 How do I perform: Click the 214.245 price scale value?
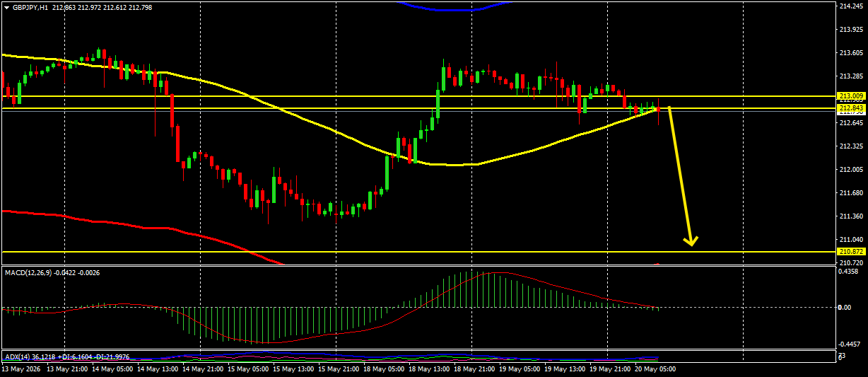point(850,6)
